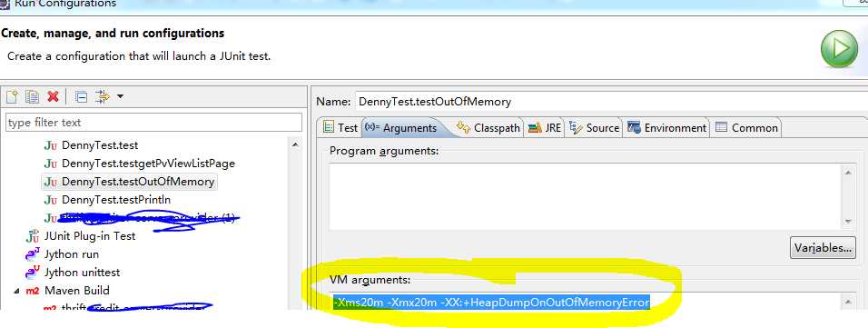Select the Maven Build label
Viewport: 868px width, 328px height.
77,291
